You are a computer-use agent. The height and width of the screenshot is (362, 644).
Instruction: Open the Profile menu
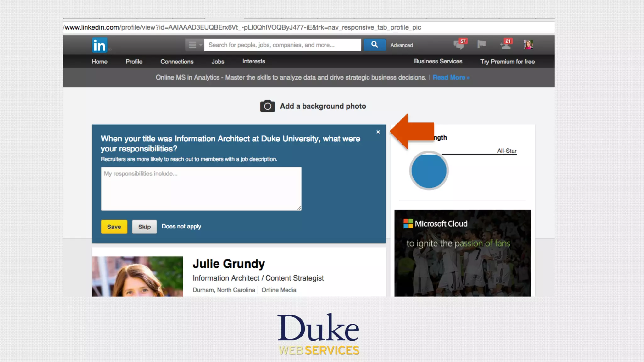[x=134, y=62]
